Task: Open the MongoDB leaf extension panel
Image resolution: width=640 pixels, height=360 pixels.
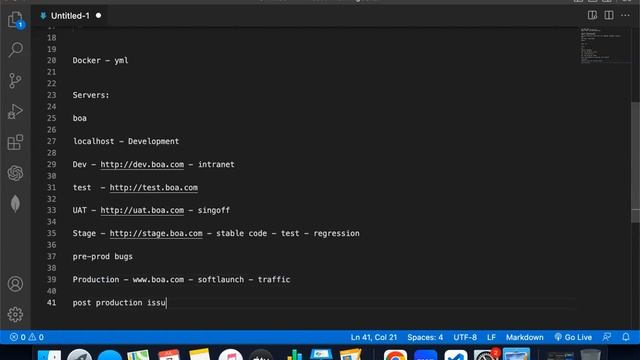Action: tap(16, 203)
